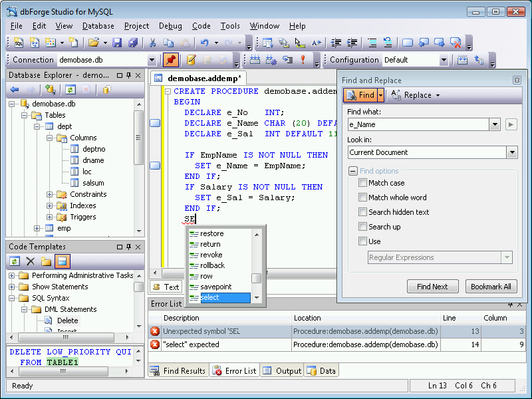This screenshot has width=532, height=399.
Task: Pin the Database Explorer panel
Action: coord(128,75)
